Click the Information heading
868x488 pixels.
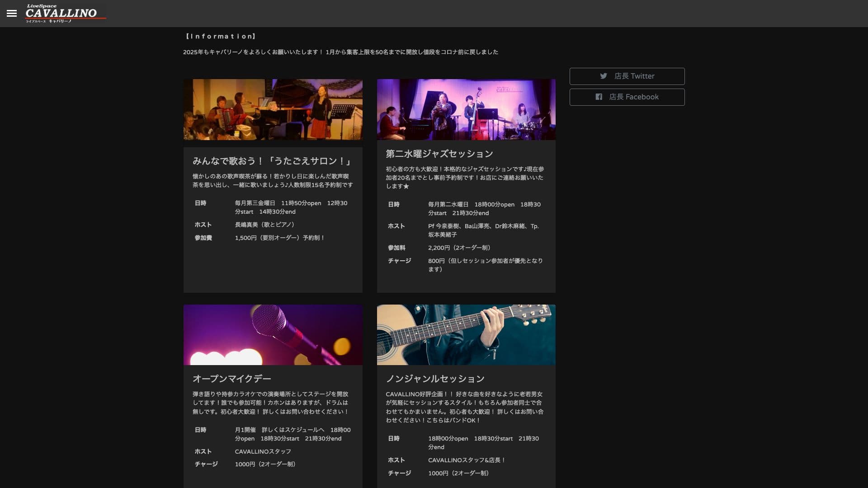tap(220, 36)
